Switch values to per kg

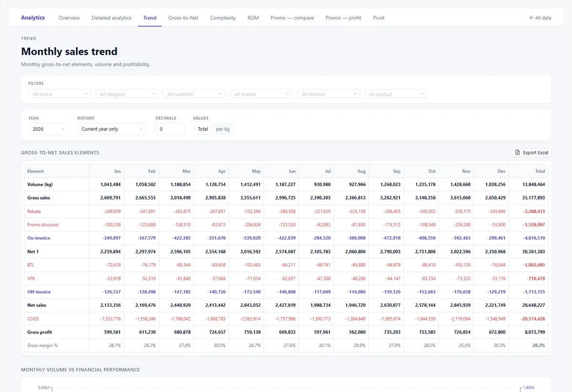[223, 129]
